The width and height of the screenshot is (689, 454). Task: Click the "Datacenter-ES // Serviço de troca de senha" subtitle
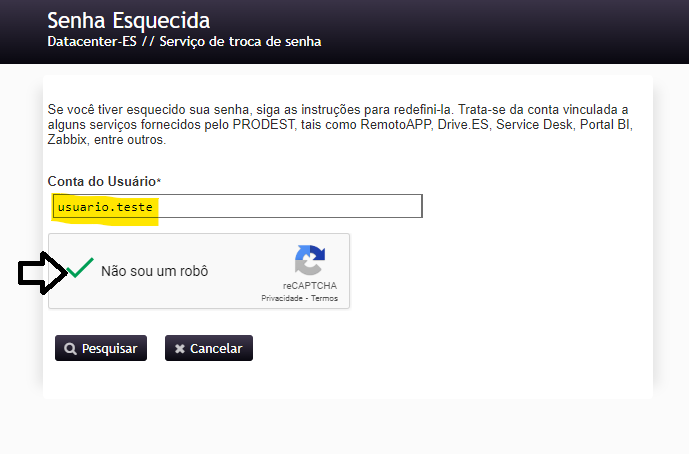coord(185,42)
